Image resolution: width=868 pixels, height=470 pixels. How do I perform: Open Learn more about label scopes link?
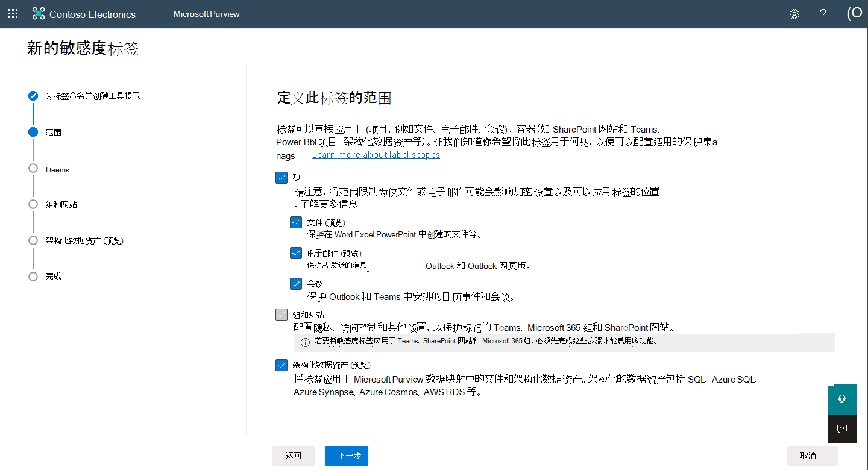click(x=376, y=155)
